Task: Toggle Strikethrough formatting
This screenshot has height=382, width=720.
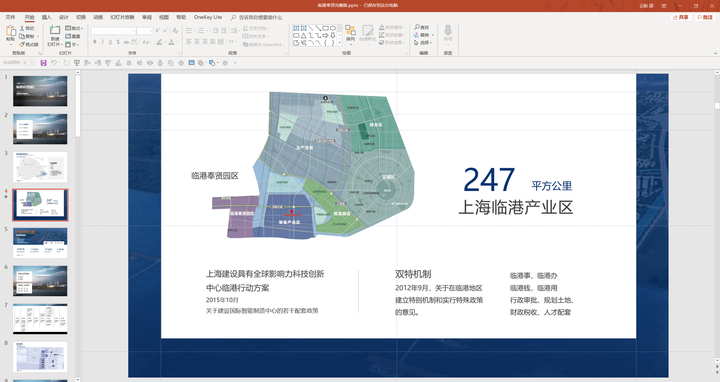Action: click(126, 42)
